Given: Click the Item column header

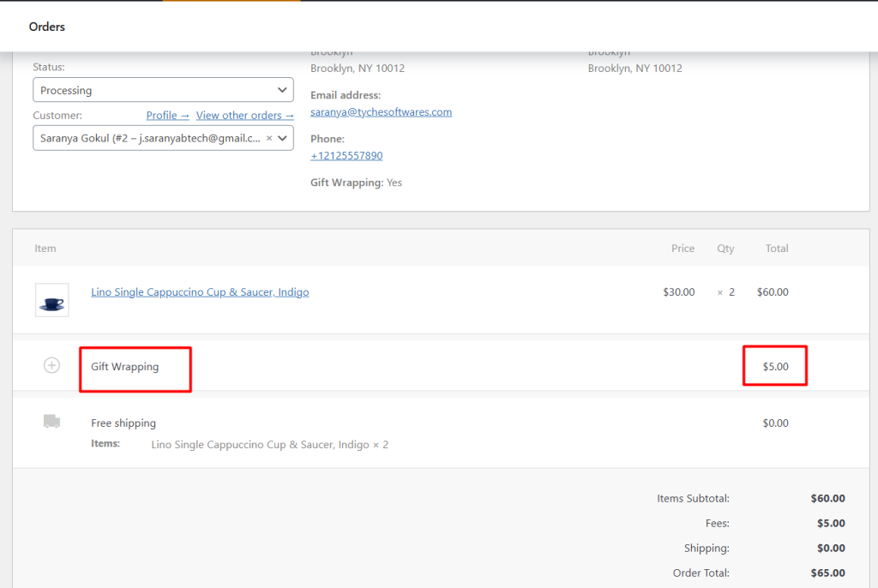Looking at the screenshot, I should (45, 248).
